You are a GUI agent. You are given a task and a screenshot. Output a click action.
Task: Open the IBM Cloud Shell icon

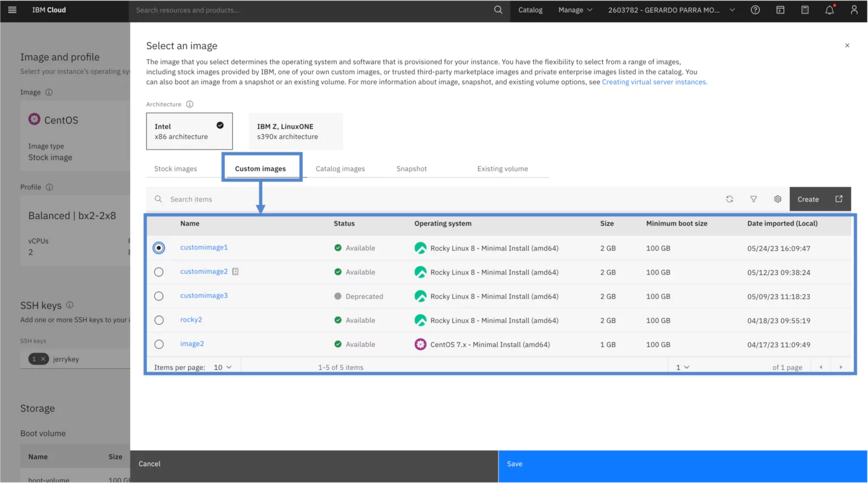click(x=780, y=10)
